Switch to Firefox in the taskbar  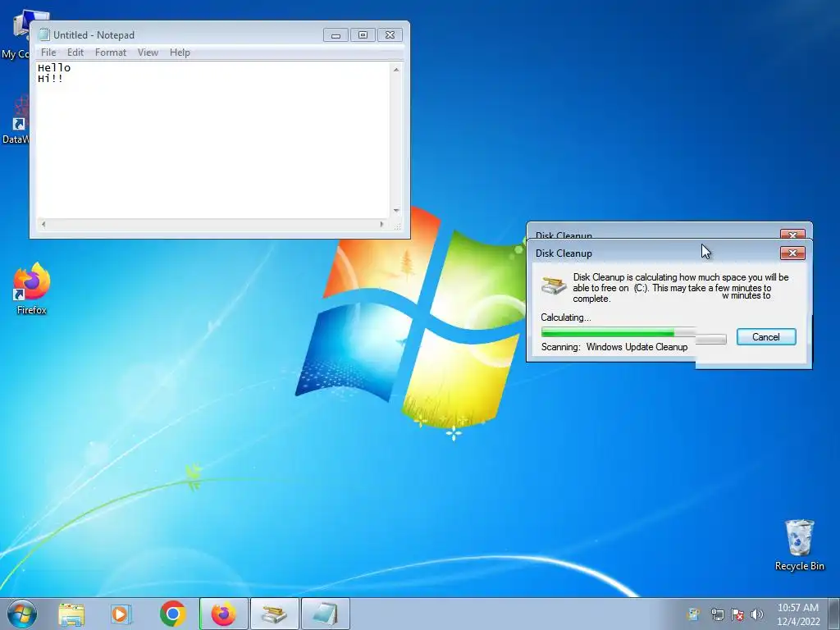click(223, 614)
